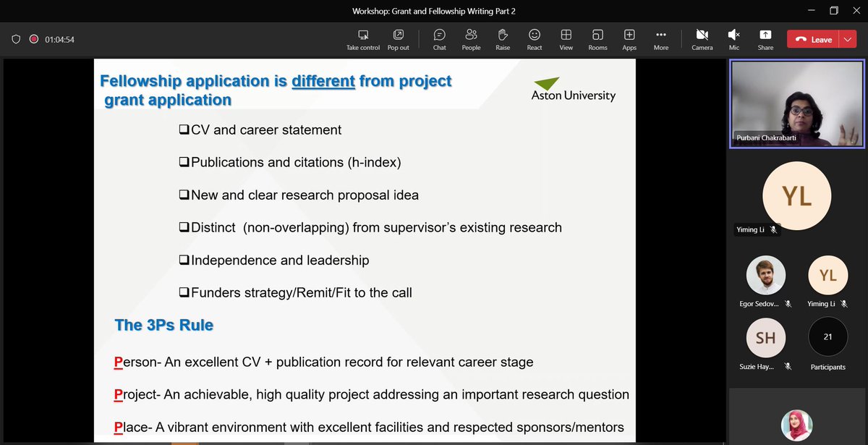Image resolution: width=868 pixels, height=445 pixels.
Task: Share your screen content
Action: coord(765,40)
